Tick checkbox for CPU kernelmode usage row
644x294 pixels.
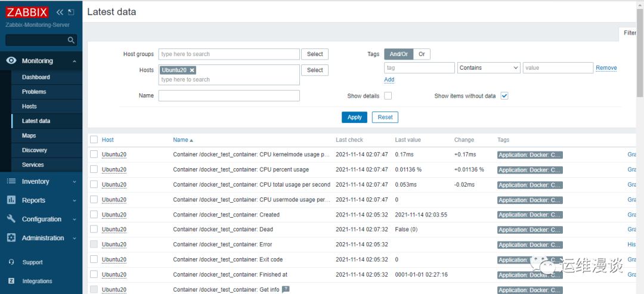(x=94, y=154)
